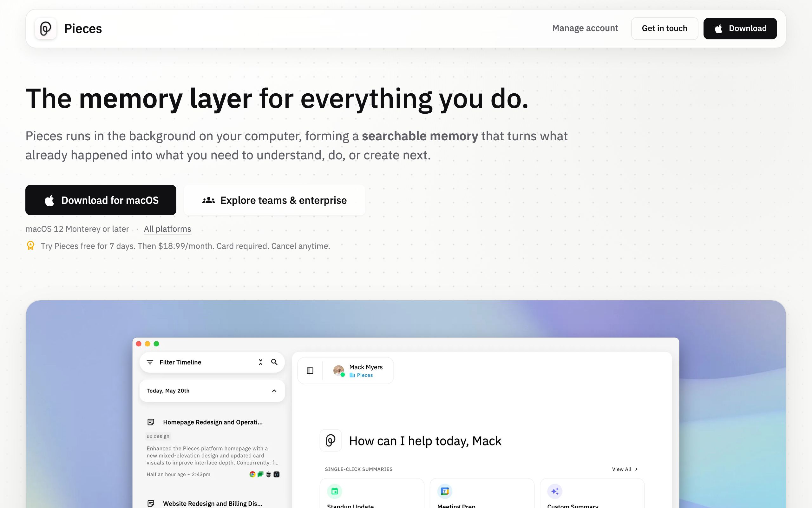Click the ux design tag
Screen dimensions: 812x508
158,436
